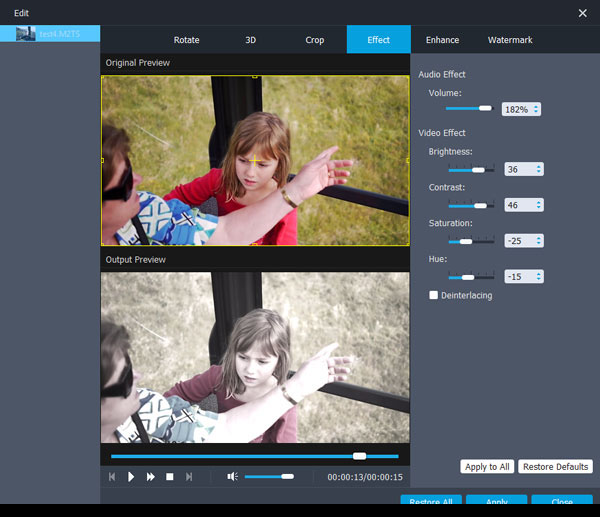The width and height of the screenshot is (600, 517).
Task: Mute the preview speaker icon
Action: (232, 476)
